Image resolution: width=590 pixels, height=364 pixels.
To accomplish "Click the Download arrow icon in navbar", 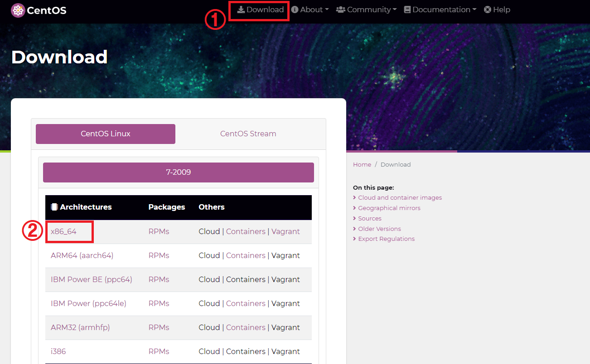I will [x=241, y=10].
